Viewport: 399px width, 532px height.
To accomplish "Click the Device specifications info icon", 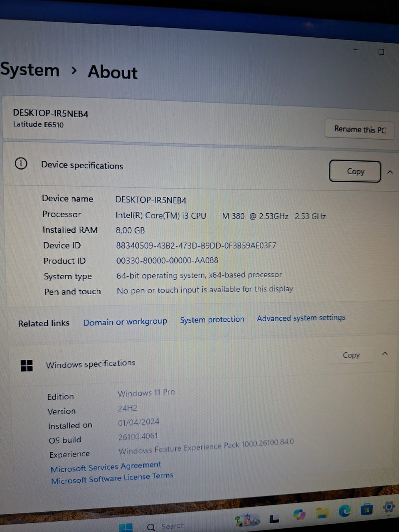I will tap(21, 163).
